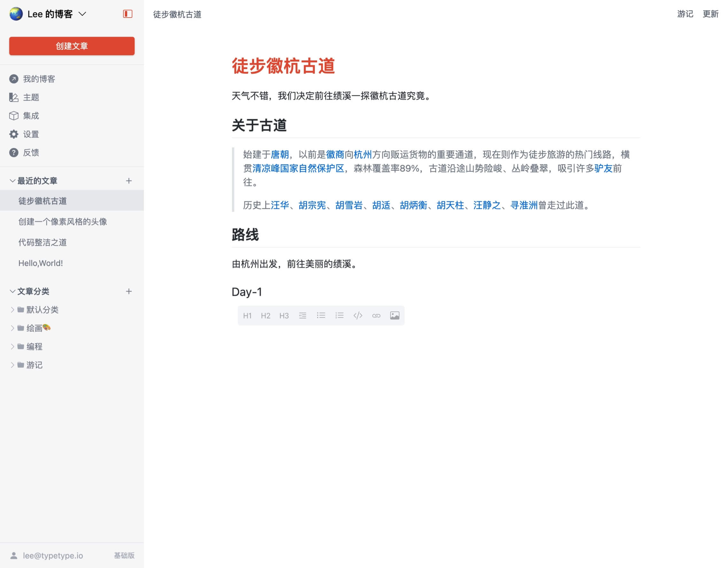
Task: Collapse the 最近的文章 section
Action: click(x=12, y=181)
